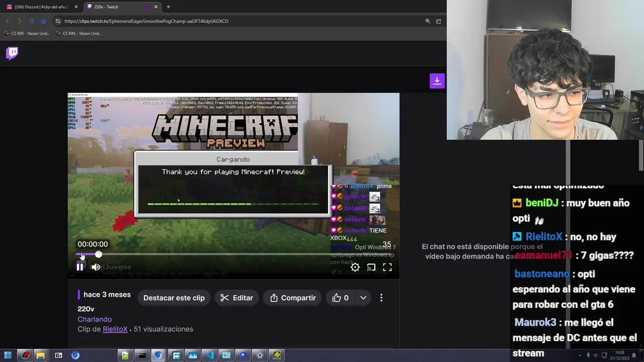
Task: Like the clip with thumbs up
Action: 341,298
